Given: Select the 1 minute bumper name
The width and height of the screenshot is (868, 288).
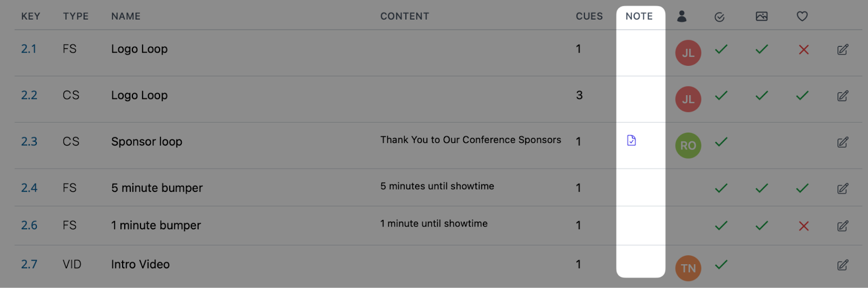Looking at the screenshot, I should point(156,226).
